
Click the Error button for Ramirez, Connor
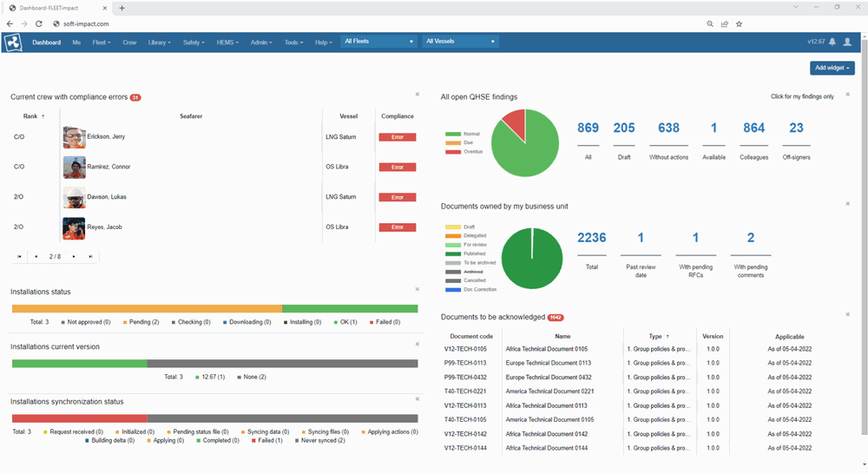(398, 168)
